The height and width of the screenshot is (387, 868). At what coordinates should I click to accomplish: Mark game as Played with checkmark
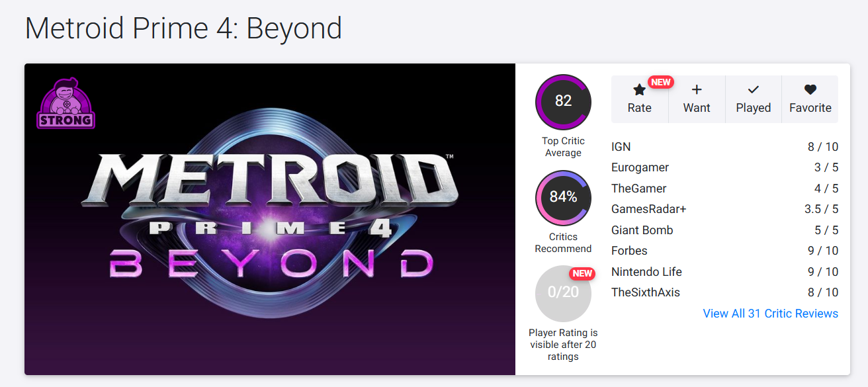pos(753,91)
